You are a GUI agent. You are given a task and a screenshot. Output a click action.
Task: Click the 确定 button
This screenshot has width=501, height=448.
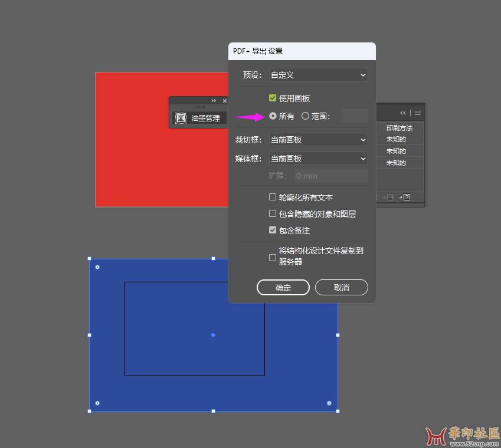(x=283, y=288)
